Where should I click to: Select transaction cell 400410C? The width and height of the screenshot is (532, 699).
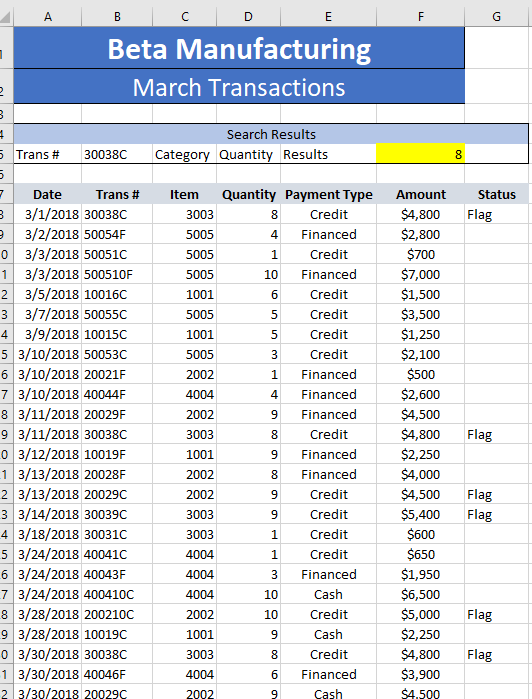click(117, 594)
